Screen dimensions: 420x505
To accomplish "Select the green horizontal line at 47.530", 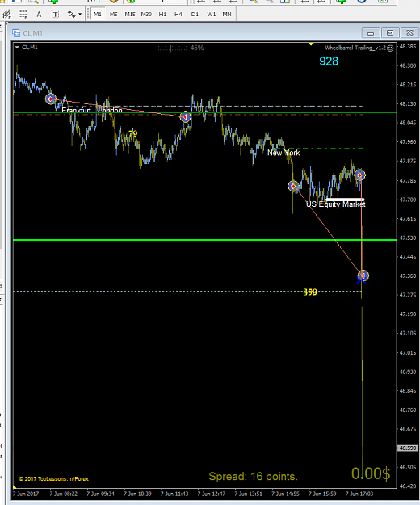I will click(x=204, y=240).
